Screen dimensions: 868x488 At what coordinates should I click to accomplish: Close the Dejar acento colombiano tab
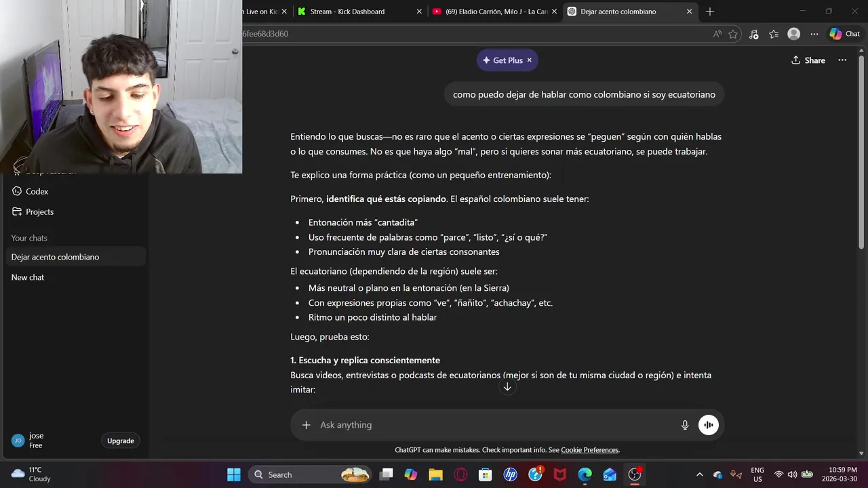[x=689, y=12]
